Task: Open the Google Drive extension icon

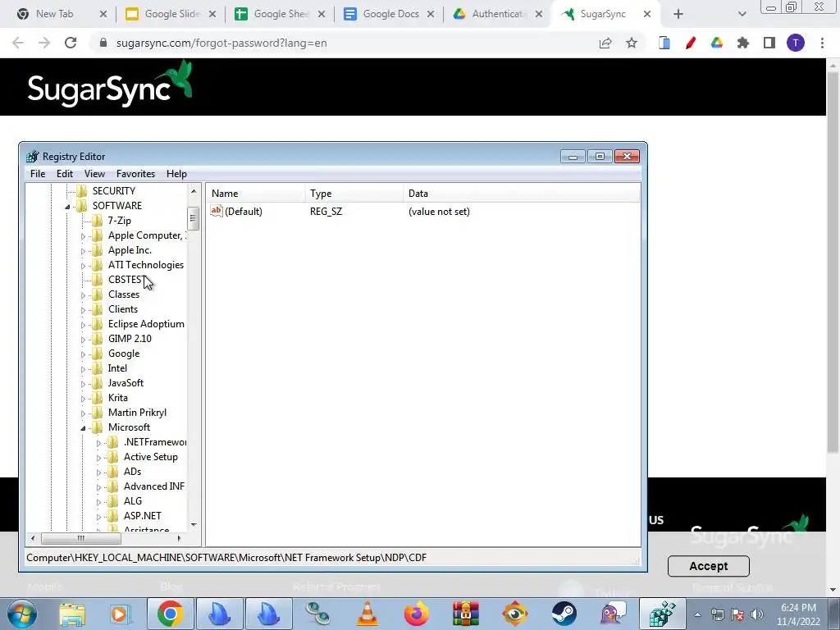Action: tap(717, 43)
